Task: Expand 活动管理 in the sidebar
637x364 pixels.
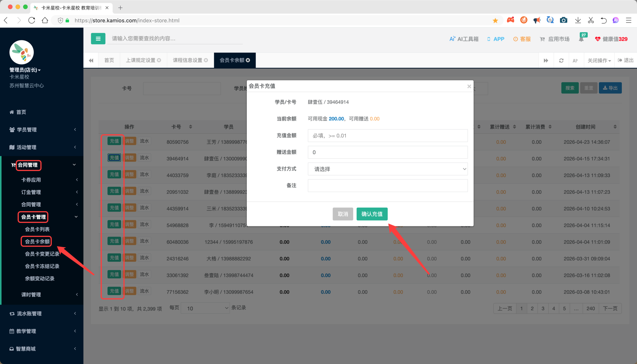Action: tap(42, 147)
